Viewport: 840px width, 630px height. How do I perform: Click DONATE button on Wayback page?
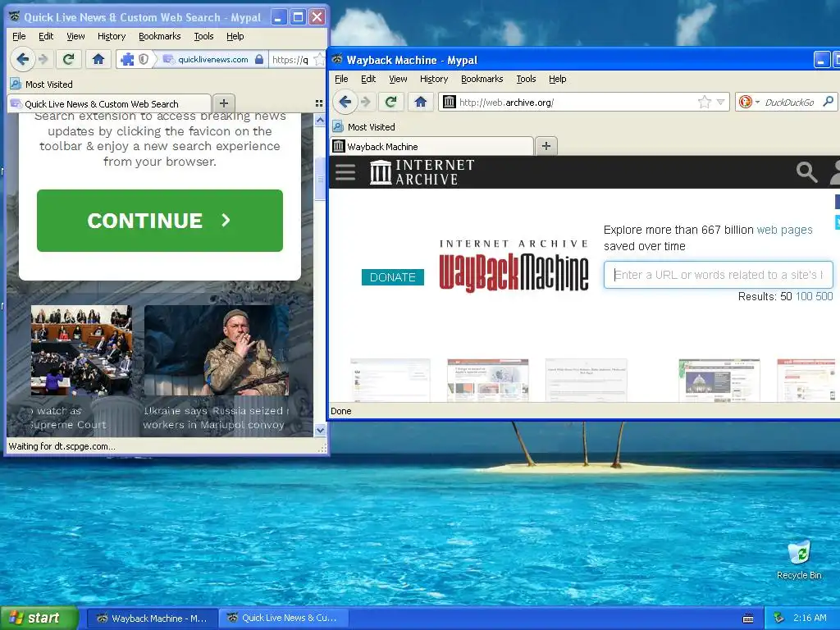click(x=393, y=277)
